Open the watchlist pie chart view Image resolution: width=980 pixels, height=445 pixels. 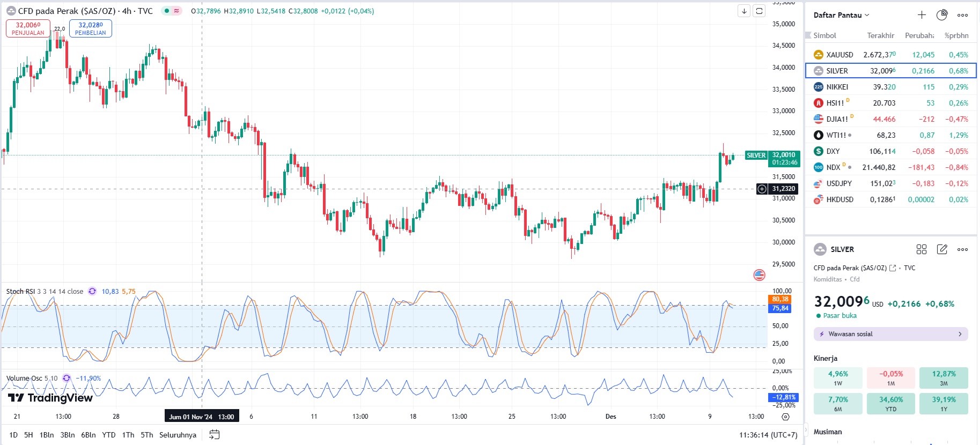942,15
